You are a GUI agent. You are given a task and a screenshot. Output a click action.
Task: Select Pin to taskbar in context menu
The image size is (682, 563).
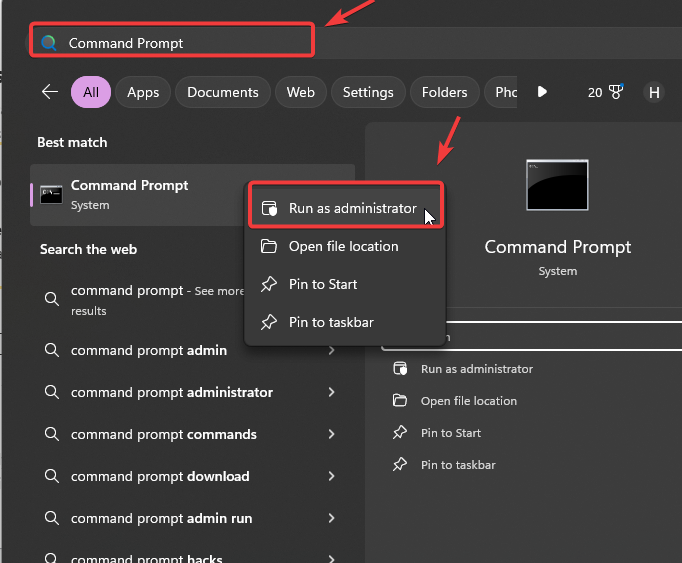pos(331,323)
